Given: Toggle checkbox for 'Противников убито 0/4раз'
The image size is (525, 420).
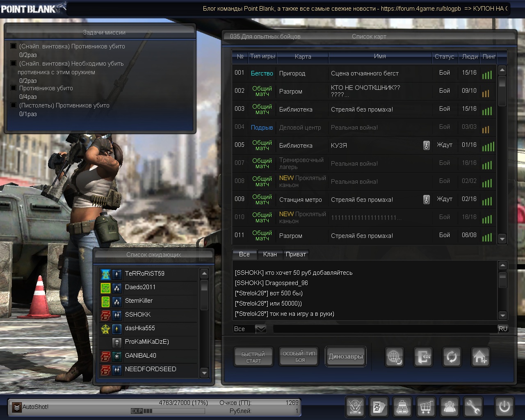Looking at the screenshot, I should point(13,88).
